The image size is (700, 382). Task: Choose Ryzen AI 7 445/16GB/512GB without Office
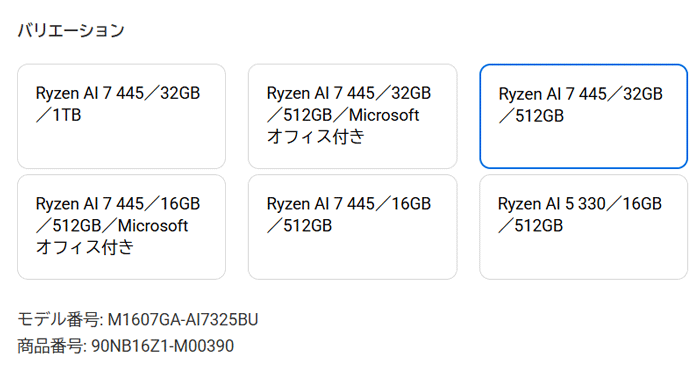pyautogui.click(x=353, y=227)
